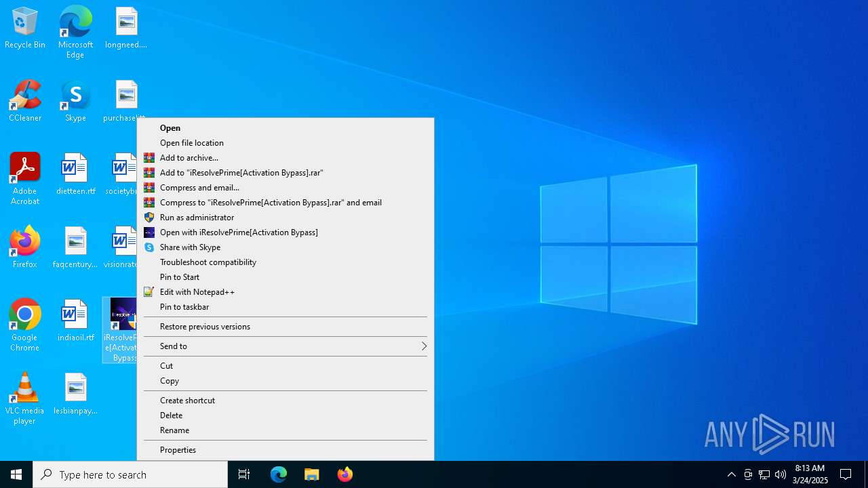Open the Recycle Bin desktop icon
Screen dimensions: 868x488
click(25, 28)
